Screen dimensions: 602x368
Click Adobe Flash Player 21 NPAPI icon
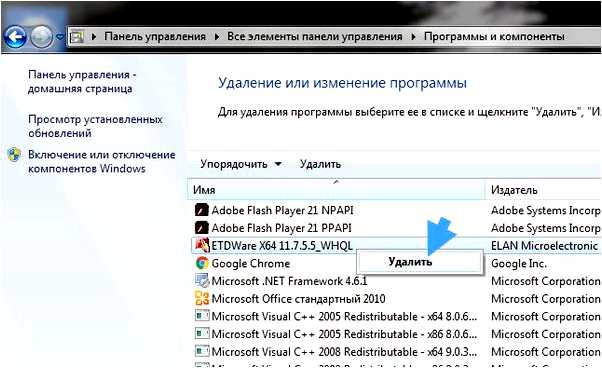click(x=202, y=210)
